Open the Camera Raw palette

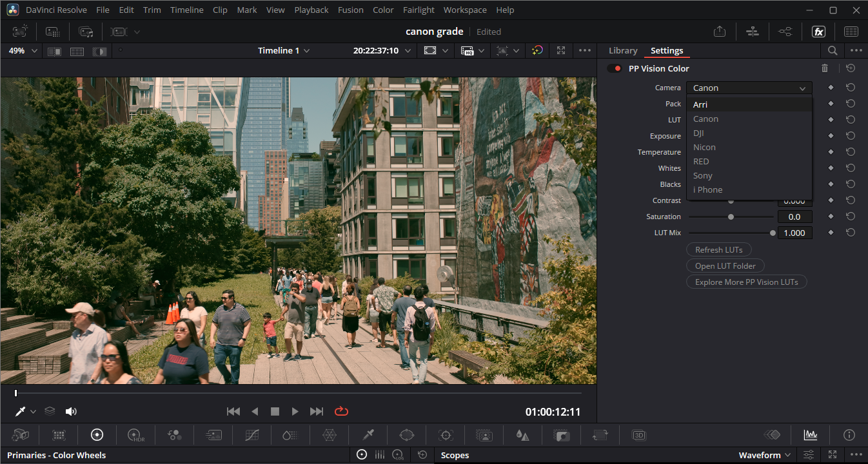pos(21,435)
